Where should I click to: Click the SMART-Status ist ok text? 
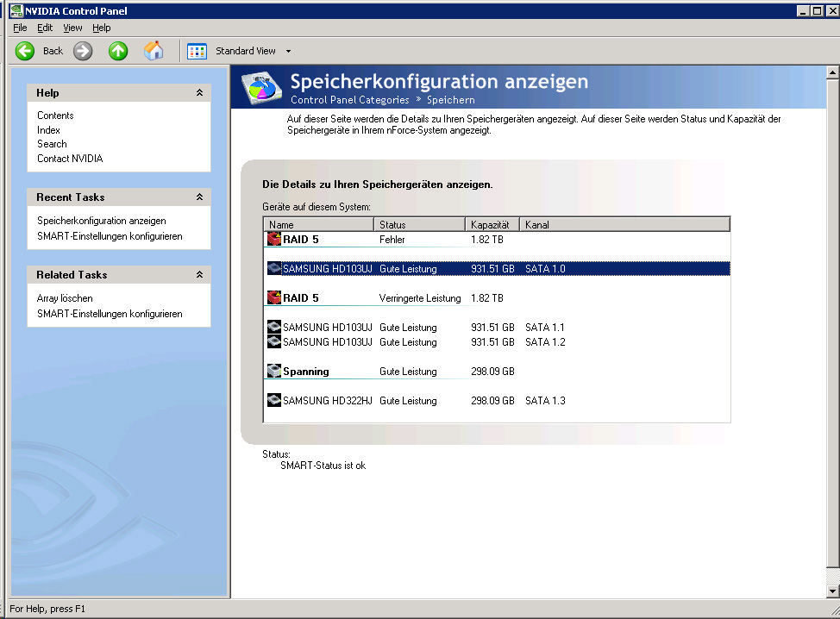click(x=323, y=466)
